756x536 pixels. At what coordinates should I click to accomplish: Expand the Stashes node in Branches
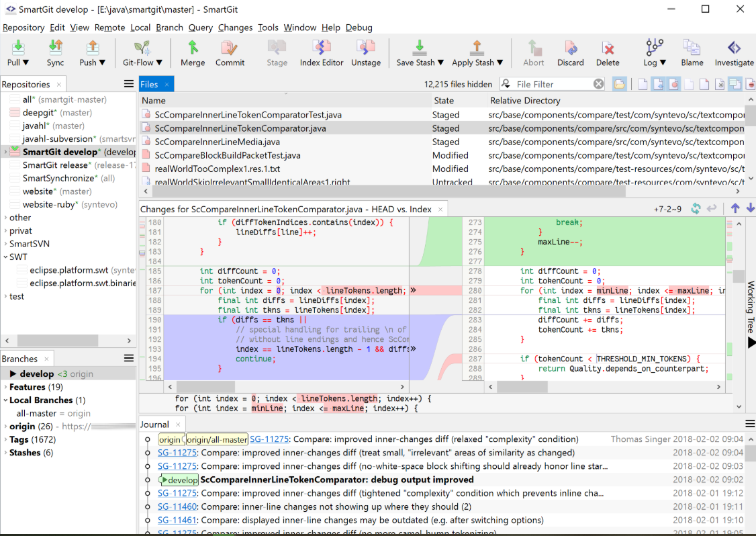tap(5, 453)
